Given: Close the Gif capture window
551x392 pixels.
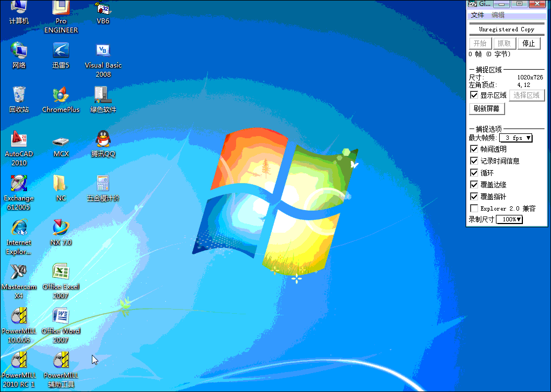Looking at the screenshot, I should (537, 4).
